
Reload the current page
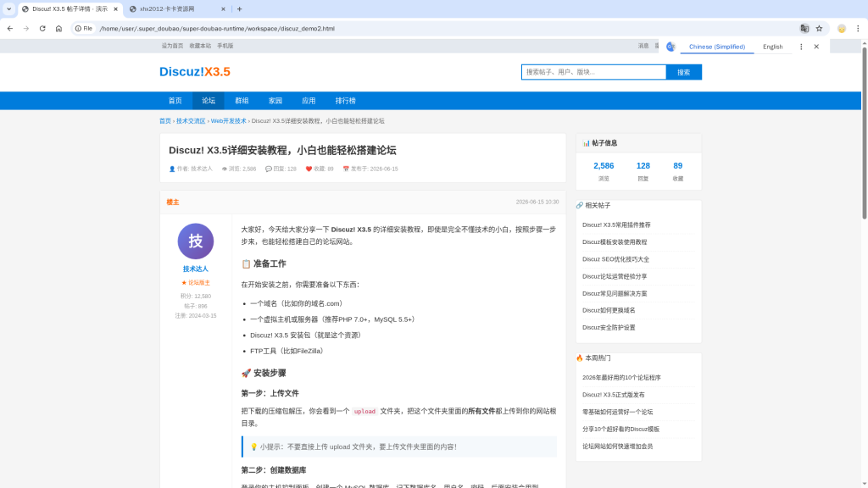[x=42, y=29]
